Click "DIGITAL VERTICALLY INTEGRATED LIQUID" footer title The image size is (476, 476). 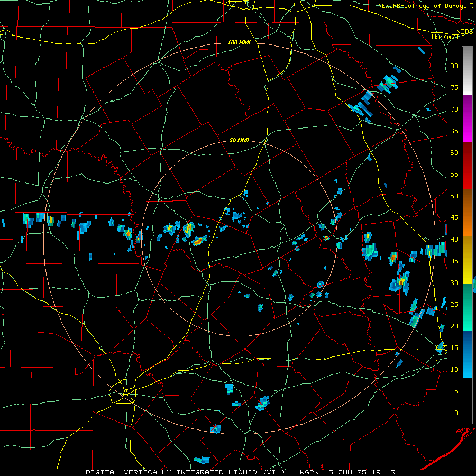[x=172, y=472]
